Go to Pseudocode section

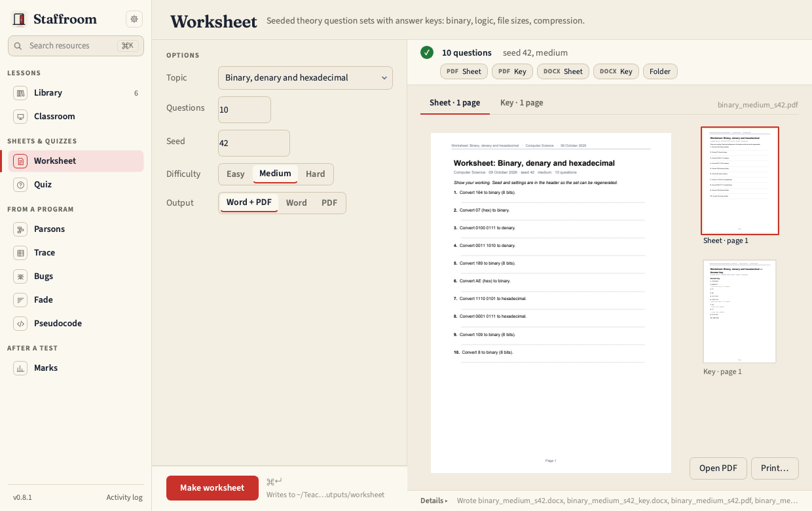coord(76,324)
